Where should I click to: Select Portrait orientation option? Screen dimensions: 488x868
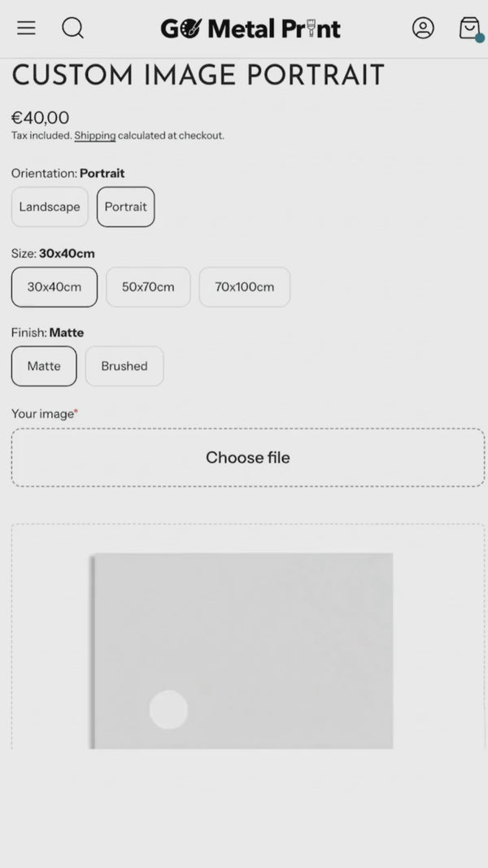click(125, 207)
